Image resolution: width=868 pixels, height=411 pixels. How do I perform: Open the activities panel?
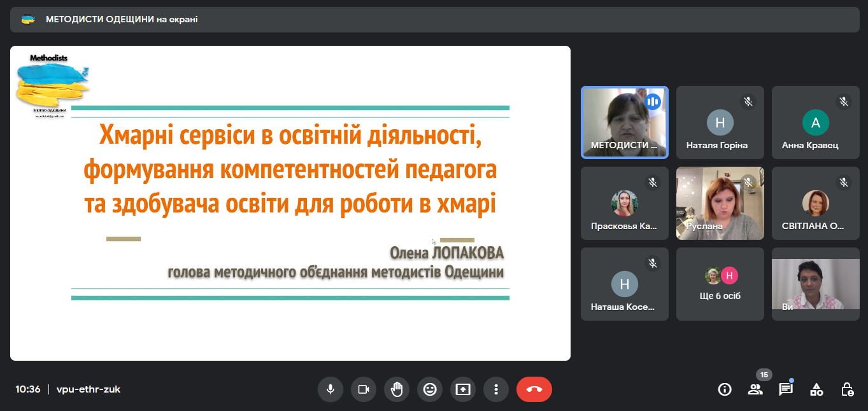point(816,389)
